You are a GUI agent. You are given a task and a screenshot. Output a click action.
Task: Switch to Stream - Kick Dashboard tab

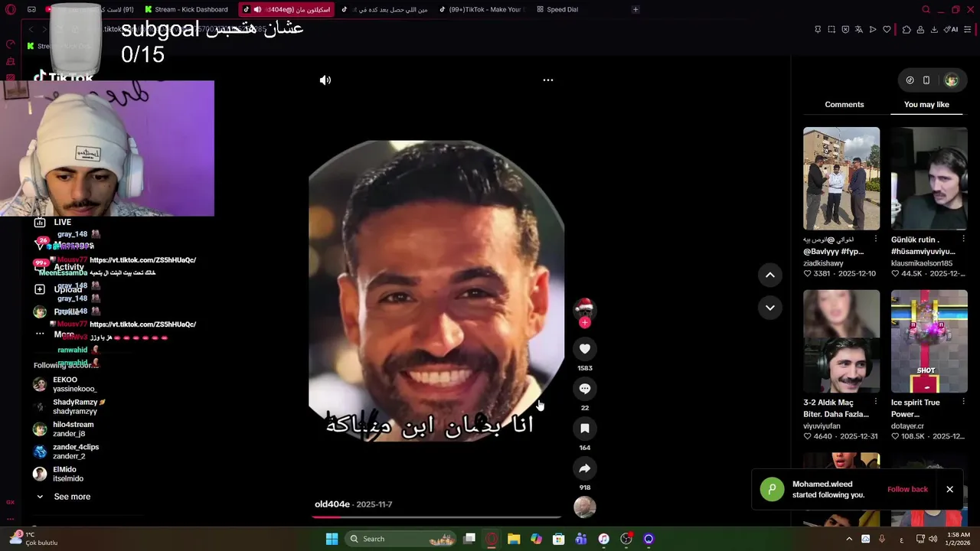click(186, 9)
